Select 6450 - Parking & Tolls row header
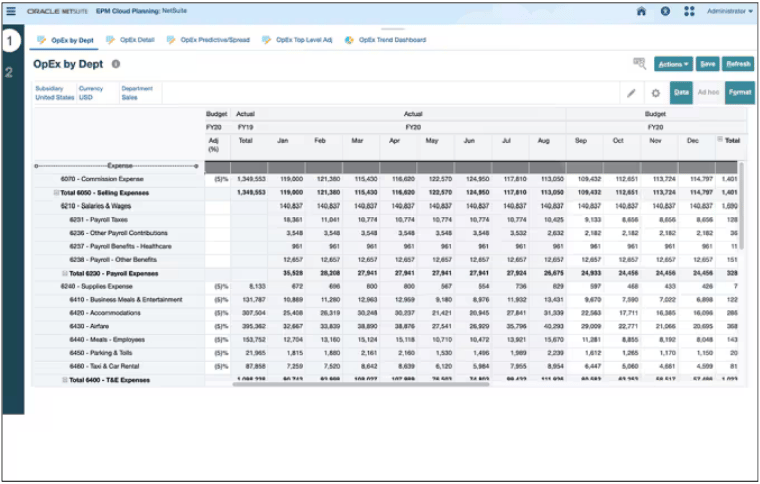The height and width of the screenshot is (484, 760). click(119, 353)
